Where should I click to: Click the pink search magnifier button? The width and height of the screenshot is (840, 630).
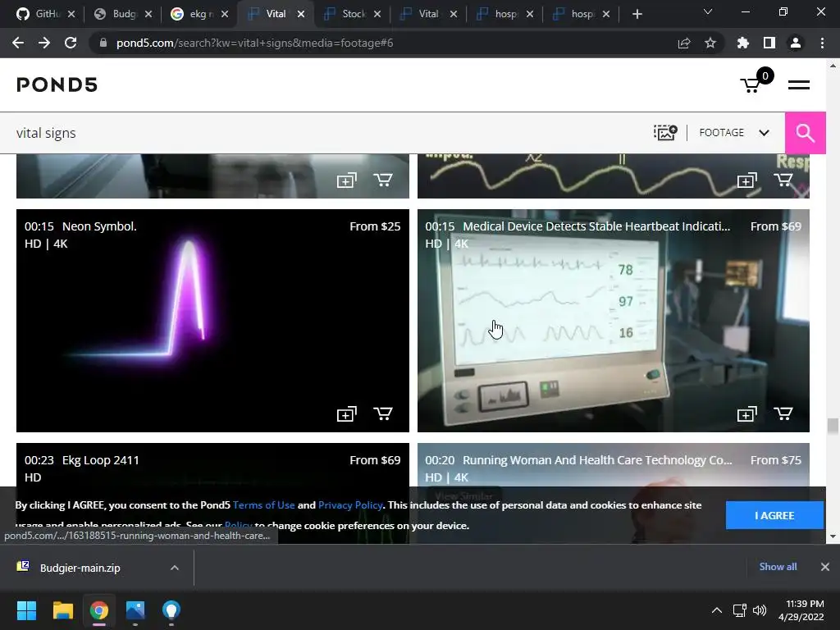coord(805,133)
